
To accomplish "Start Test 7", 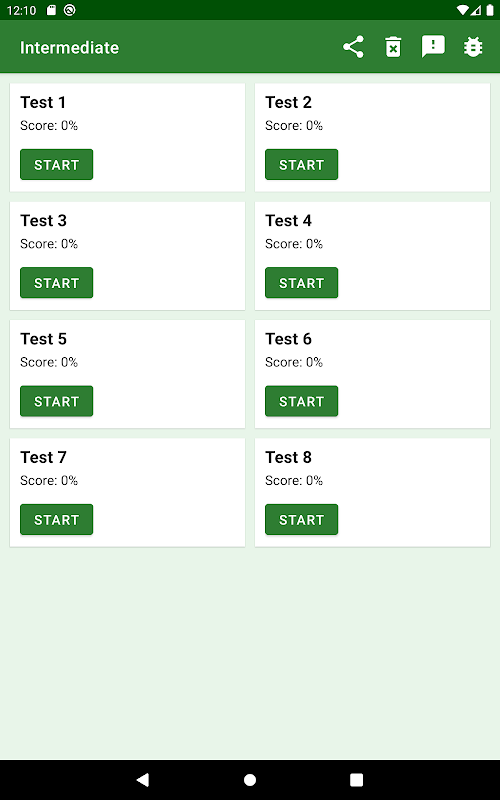I will tap(57, 519).
